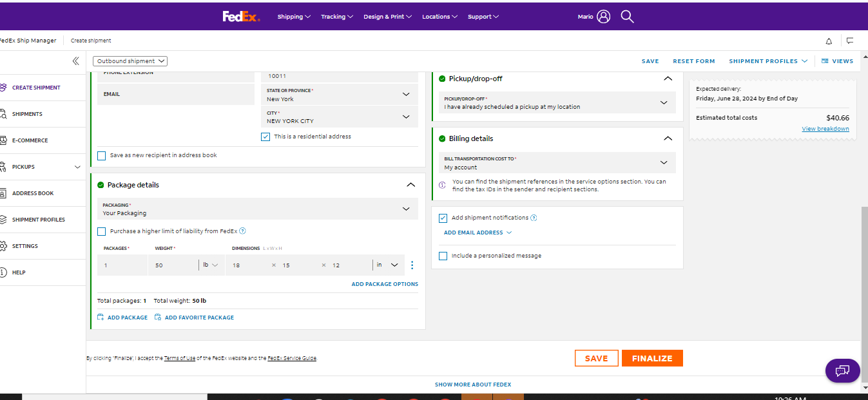Change the dimension unit in dropdown
The height and width of the screenshot is (400, 868).
[x=388, y=265]
